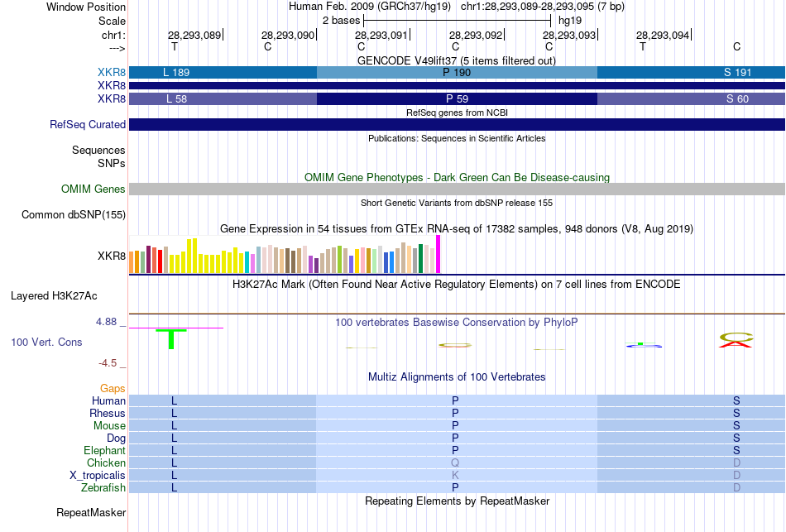Click Short Genetic Variants dbSNP 155 title

coord(457,203)
